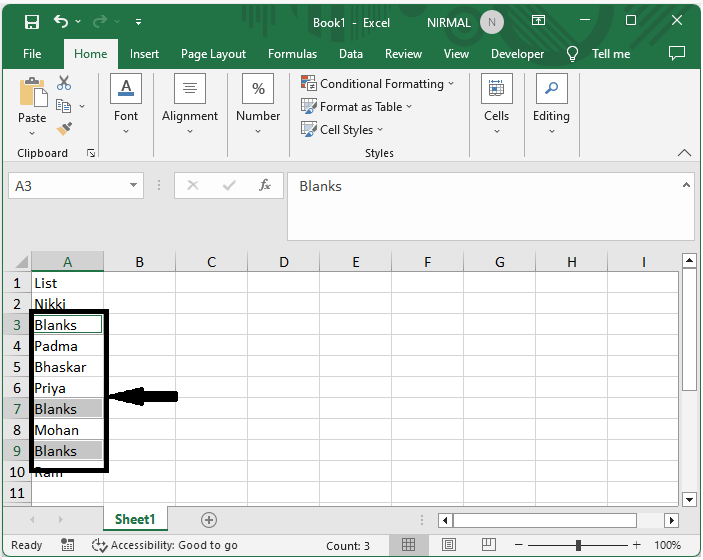Switch to the Insert tab

pos(144,54)
